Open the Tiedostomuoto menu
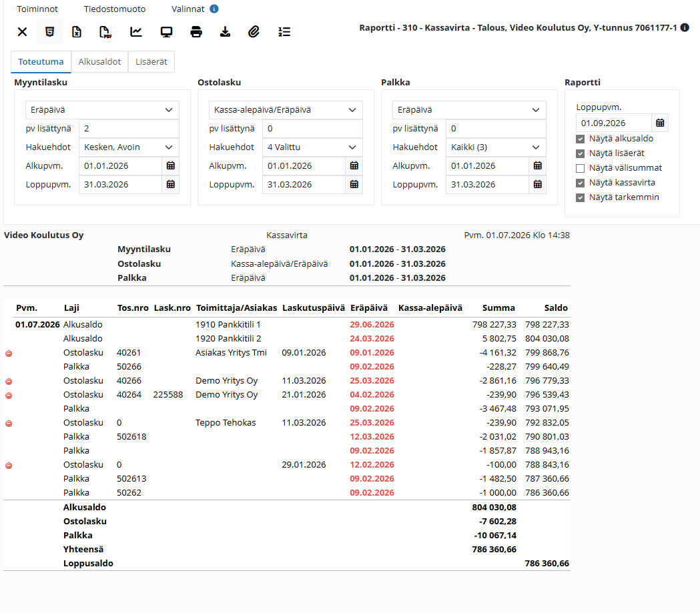The width and height of the screenshot is (700, 613). (115, 9)
